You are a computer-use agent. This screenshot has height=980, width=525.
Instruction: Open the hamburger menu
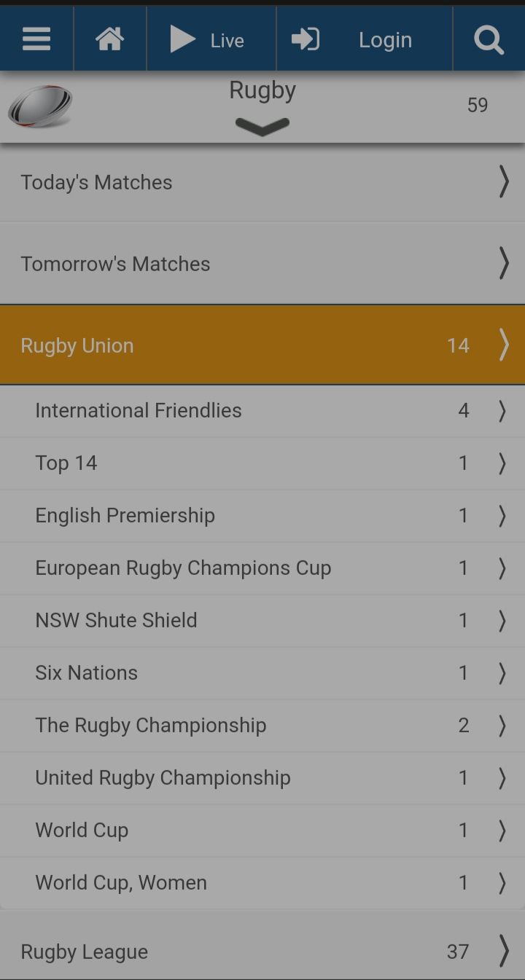coord(36,39)
